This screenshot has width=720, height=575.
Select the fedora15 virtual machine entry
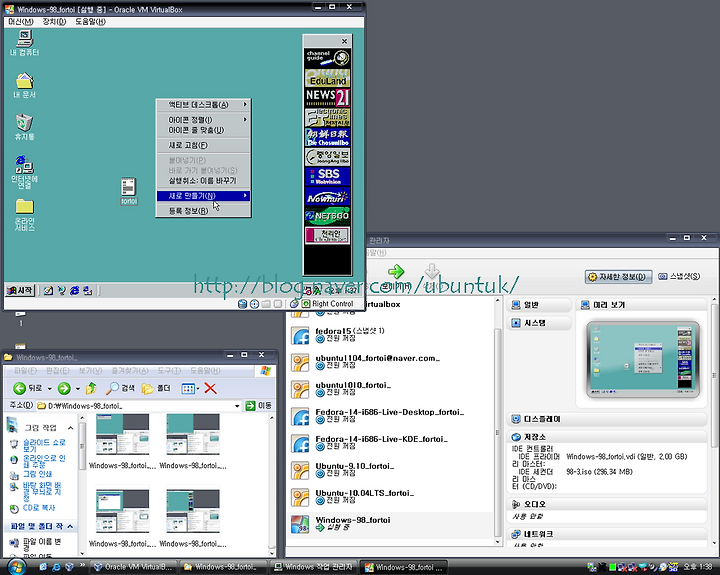[390, 335]
